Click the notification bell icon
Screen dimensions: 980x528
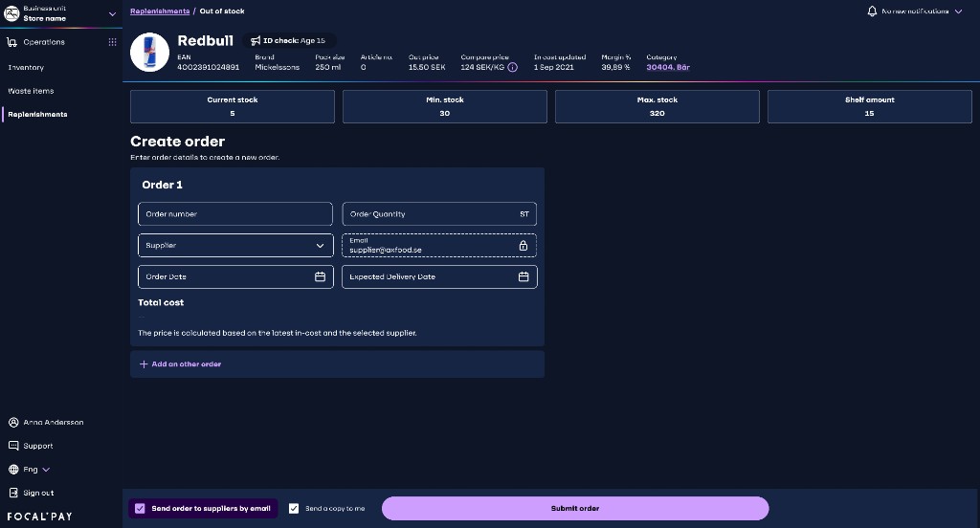[x=872, y=11]
